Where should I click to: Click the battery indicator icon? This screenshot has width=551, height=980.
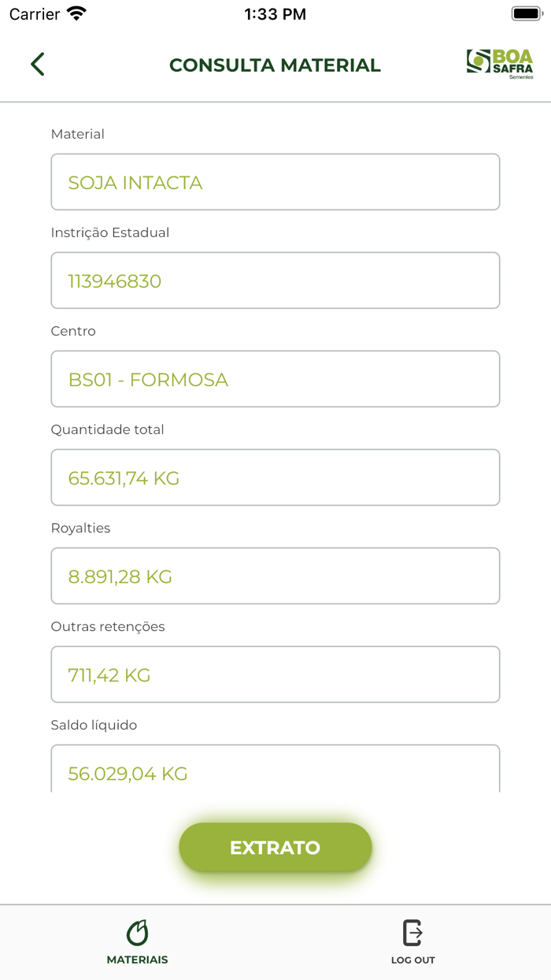coord(527,14)
